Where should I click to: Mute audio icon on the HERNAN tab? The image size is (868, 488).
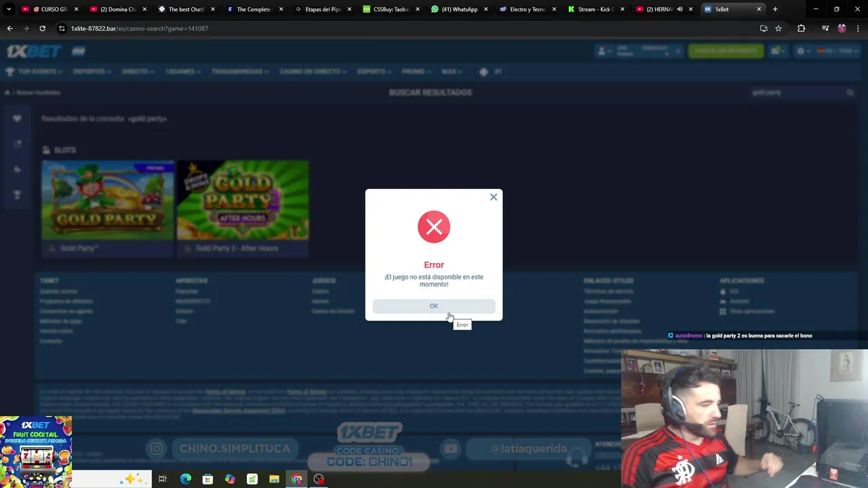679,9
